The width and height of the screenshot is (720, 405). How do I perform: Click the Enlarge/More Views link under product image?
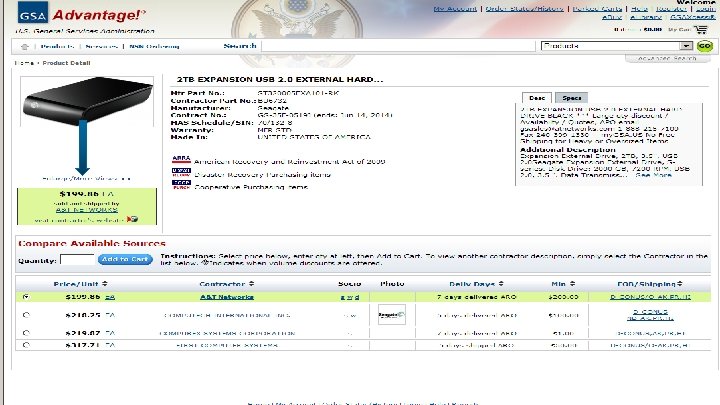point(86,179)
